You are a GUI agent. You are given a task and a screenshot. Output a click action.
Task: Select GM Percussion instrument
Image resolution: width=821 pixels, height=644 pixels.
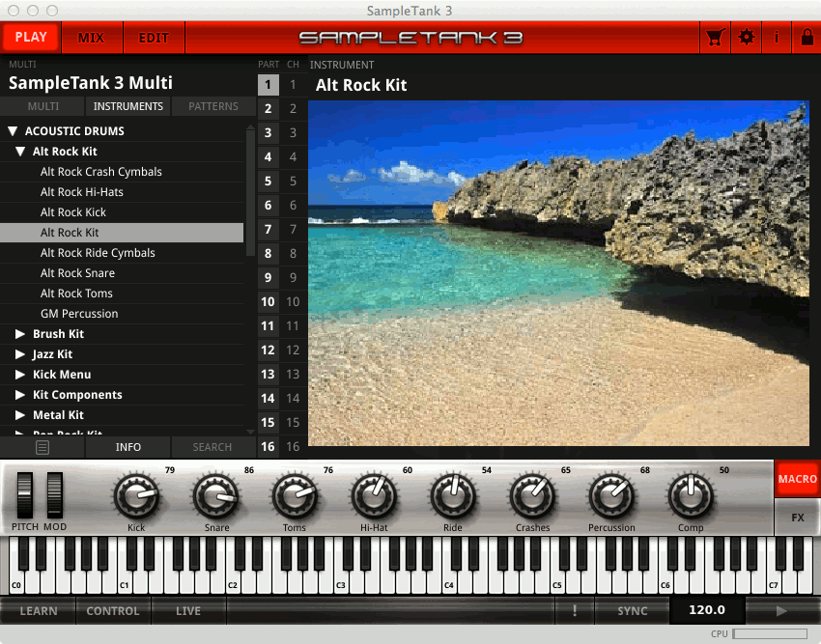click(x=122, y=314)
